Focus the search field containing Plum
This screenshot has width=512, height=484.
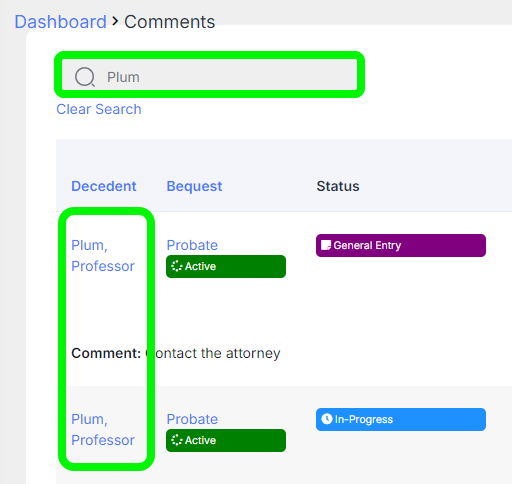[x=209, y=75]
